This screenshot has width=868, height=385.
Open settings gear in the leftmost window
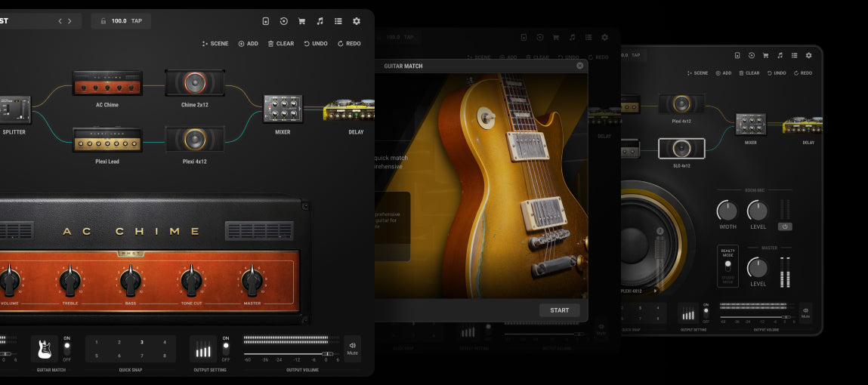point(357,21)
